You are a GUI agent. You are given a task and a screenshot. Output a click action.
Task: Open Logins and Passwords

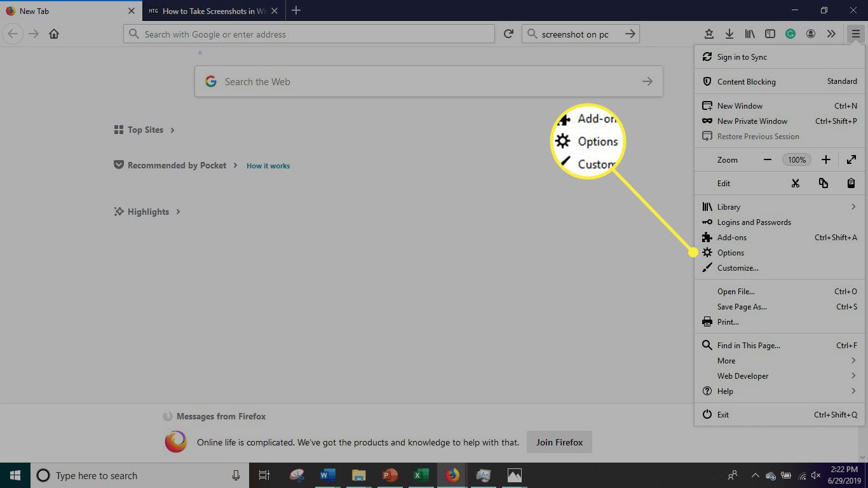point(780,222)
